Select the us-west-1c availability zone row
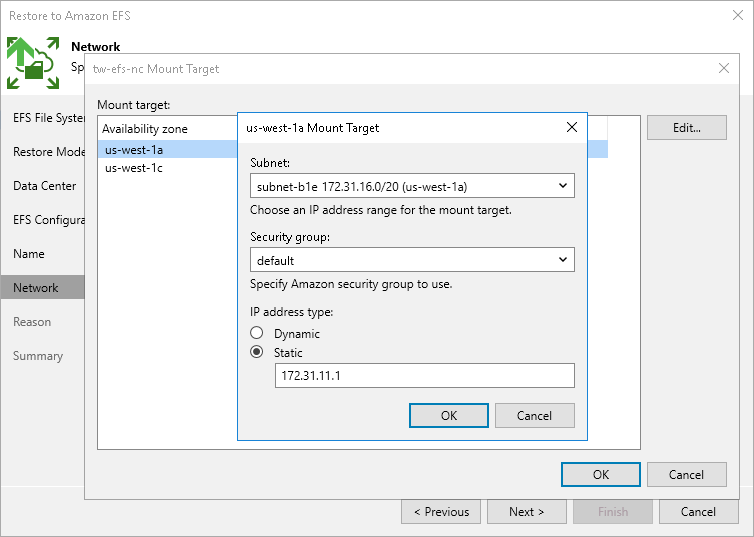The image size is (754, 537). 134,168
